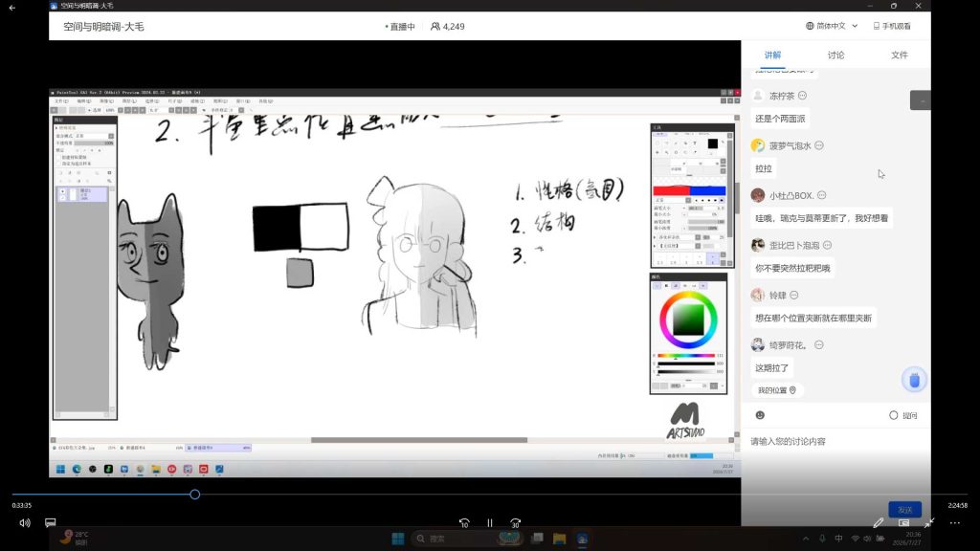Open the 图层 menu in SAI
This screenshot has width=980, height=551.
tap(129, 101)
